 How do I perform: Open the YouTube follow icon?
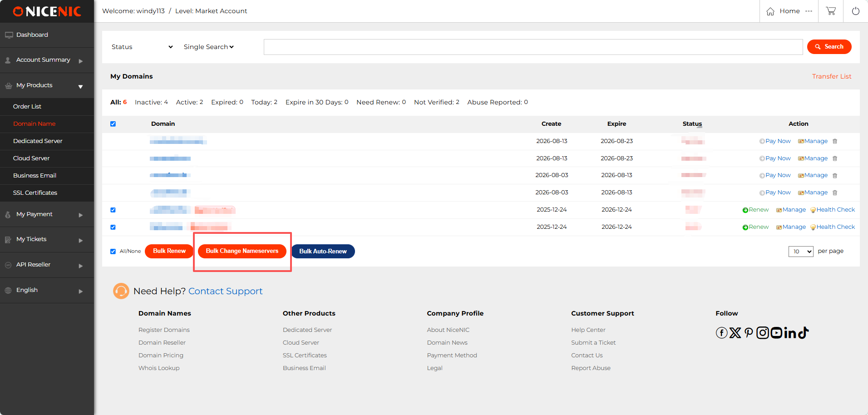(x=776, y=333)
